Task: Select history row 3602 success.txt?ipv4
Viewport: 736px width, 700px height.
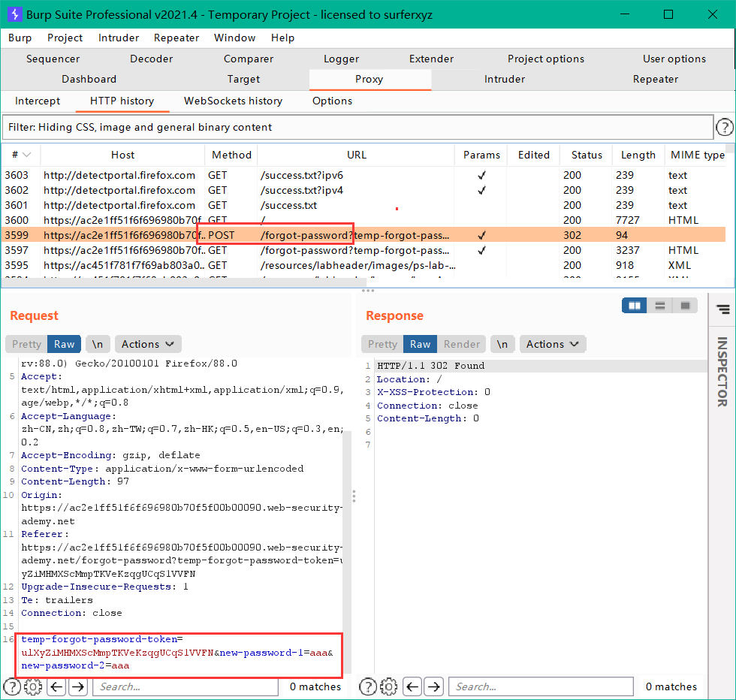Action: click(363, 190)
